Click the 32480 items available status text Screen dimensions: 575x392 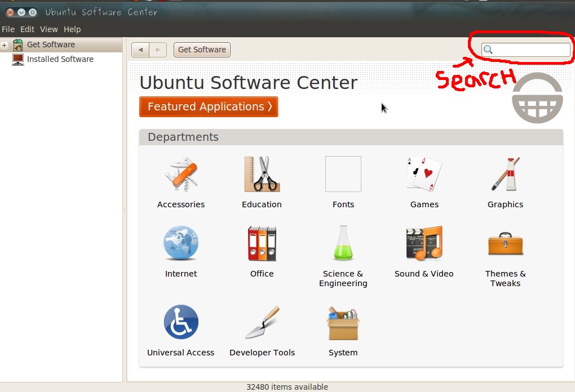point(287,387)
